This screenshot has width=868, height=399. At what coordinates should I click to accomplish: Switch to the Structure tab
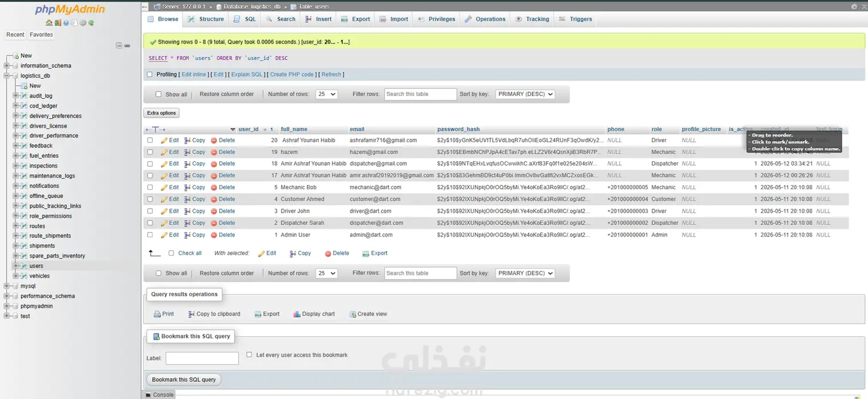(206, 19)
